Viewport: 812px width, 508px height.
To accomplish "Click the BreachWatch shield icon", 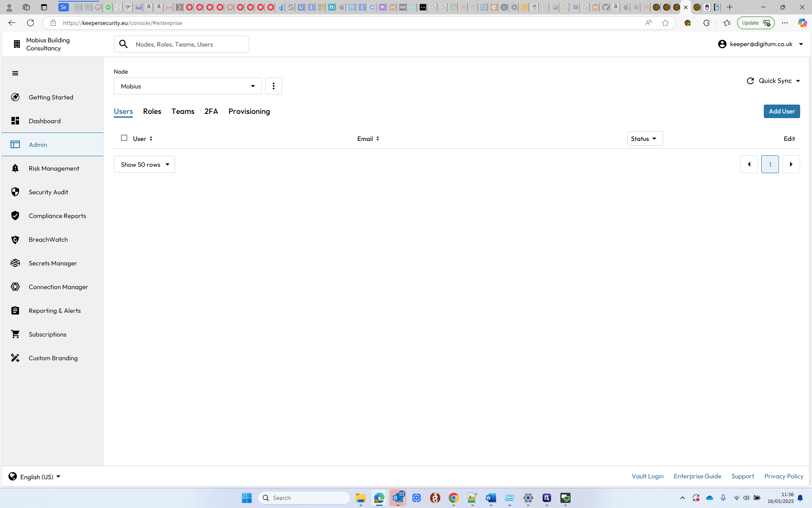I will (x=15, y=240).
